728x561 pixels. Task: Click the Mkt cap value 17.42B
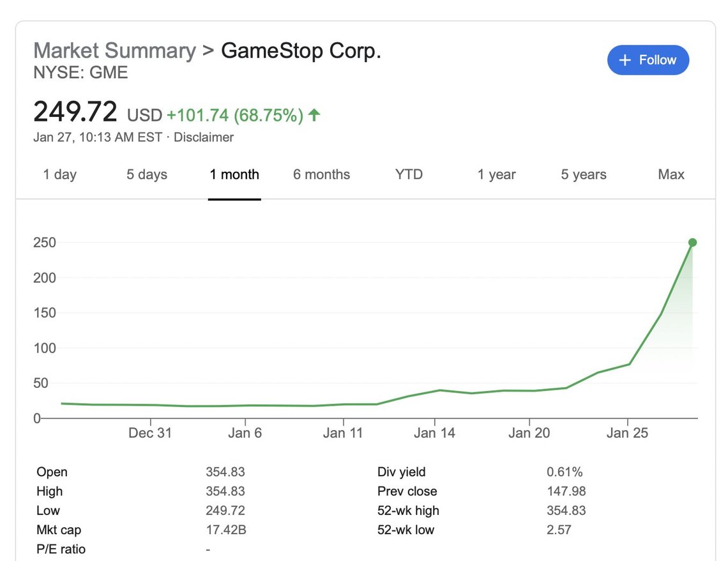225,530
